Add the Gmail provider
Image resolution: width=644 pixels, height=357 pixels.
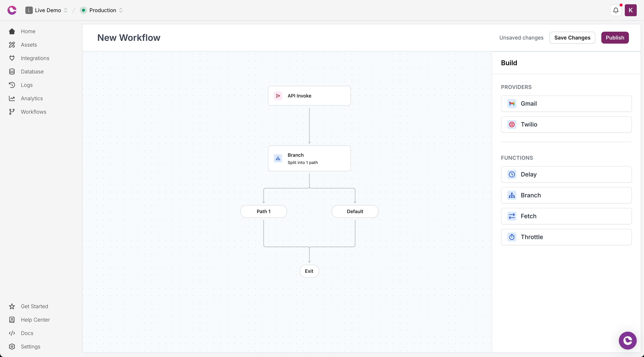[x=566, y=103]
